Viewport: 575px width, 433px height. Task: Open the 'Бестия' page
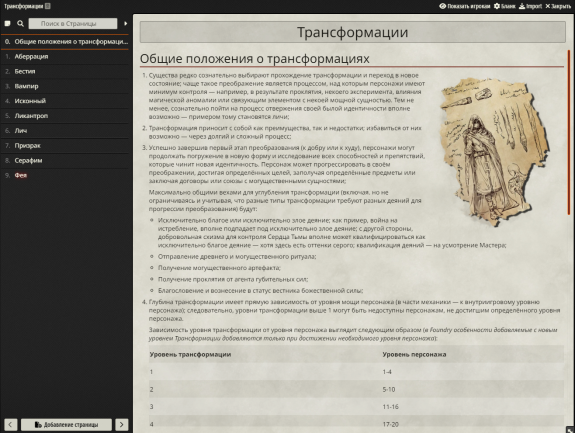[x=65, y=71]
